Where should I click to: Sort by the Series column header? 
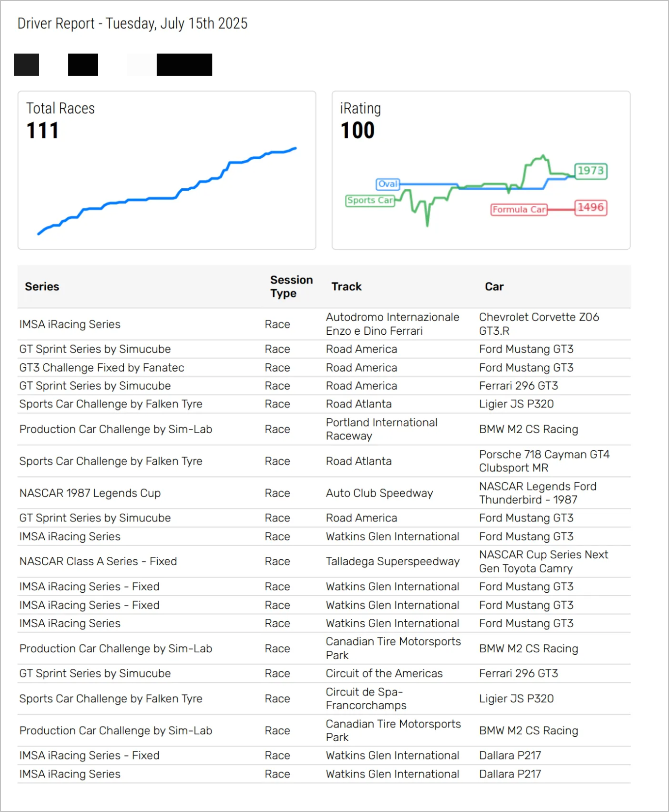42,287
